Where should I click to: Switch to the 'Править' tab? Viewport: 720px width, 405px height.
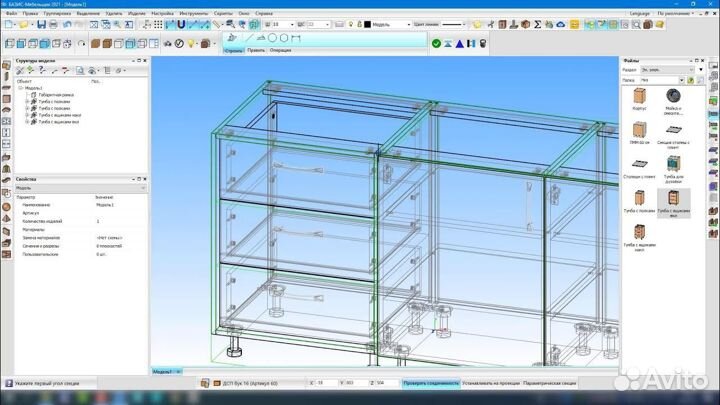tap(256, 50)
